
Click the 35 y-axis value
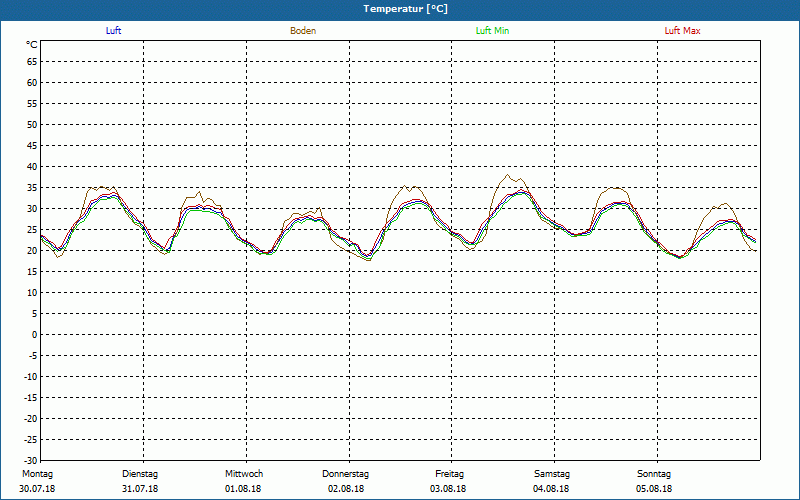(32, 188)
